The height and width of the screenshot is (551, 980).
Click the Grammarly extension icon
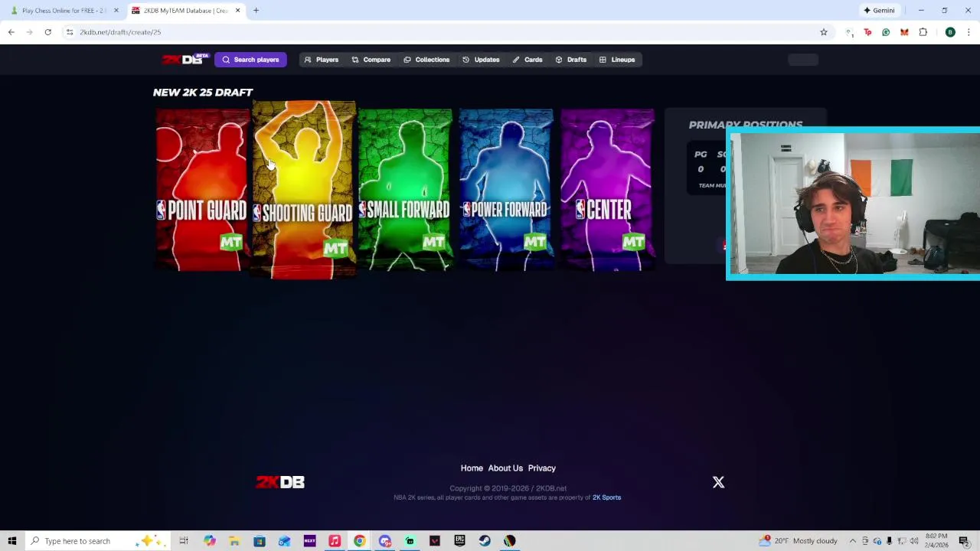pos(886,32)
